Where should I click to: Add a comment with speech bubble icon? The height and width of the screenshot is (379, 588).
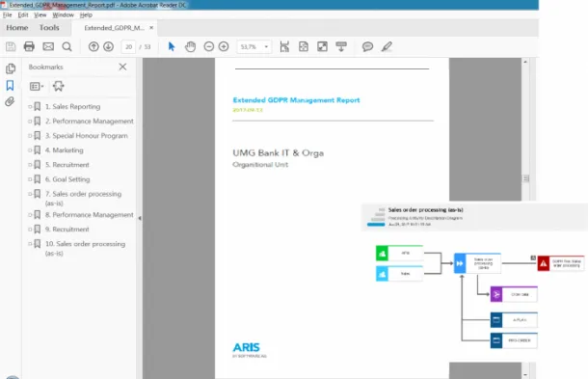pos(367,46)
